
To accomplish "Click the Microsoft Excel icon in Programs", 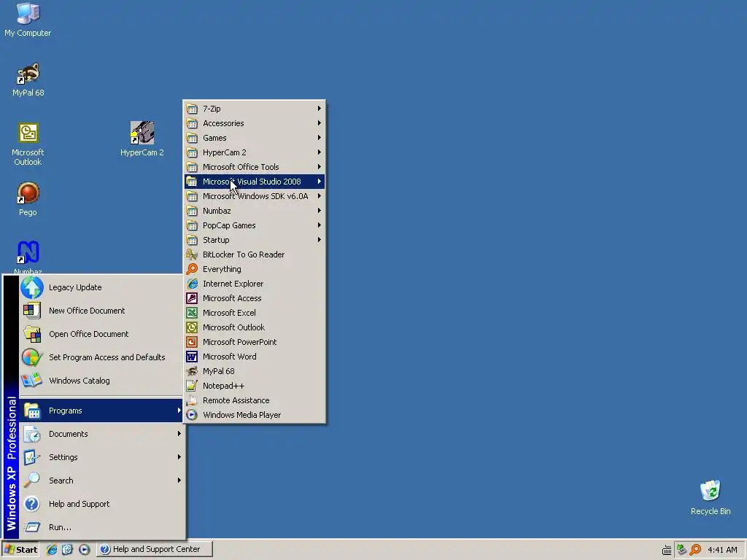I will point(192,313).
